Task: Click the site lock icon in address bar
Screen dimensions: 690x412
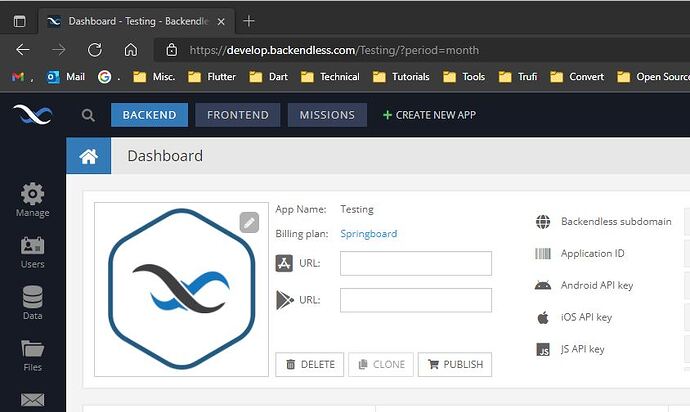Action: pyautogui.click(x=172, y=50)
